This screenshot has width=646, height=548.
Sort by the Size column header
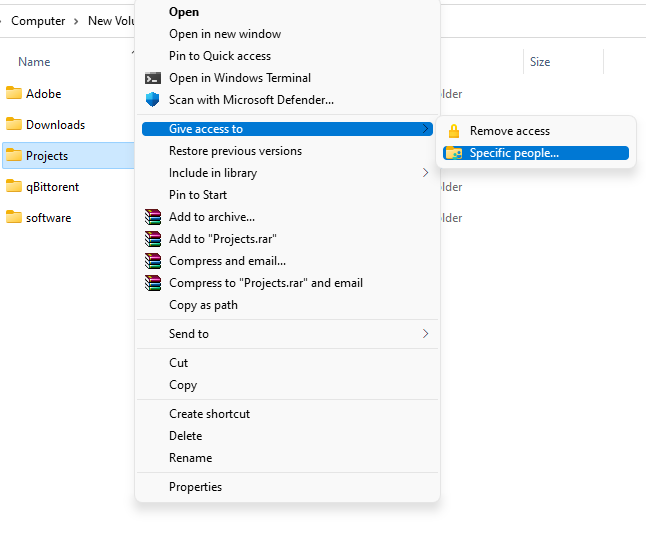(540, 62)
